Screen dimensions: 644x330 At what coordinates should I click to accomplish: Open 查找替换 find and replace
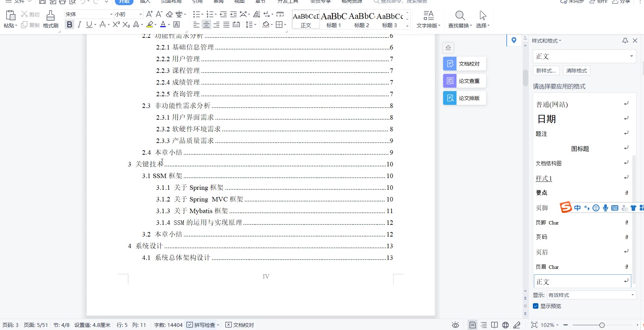pos(460,19)
